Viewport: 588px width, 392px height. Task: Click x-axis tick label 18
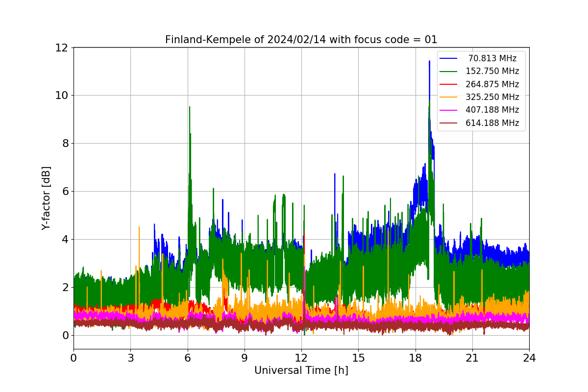point(415,358)
